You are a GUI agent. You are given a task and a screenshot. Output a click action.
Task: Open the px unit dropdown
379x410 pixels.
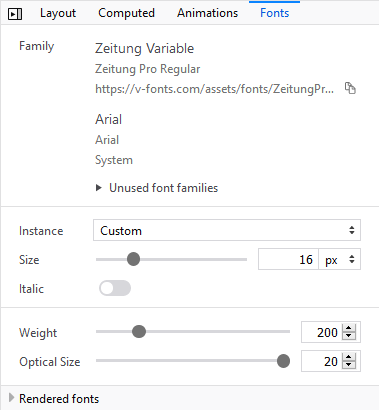(339, 259)
